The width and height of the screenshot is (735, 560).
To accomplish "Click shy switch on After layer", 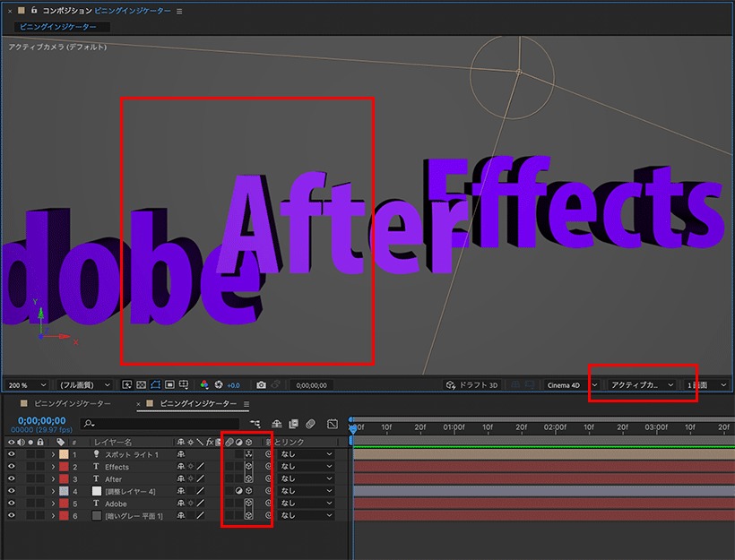I will [x=181, y=478].
